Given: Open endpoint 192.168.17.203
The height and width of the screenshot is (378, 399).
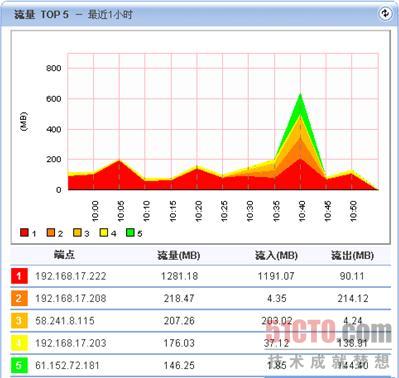Looking at the screenshot, I should point(71,343).
